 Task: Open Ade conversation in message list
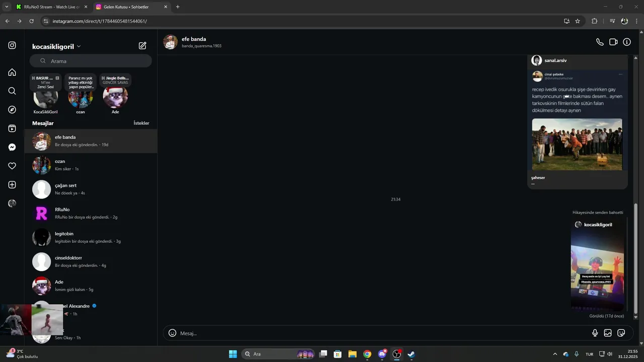91,286
